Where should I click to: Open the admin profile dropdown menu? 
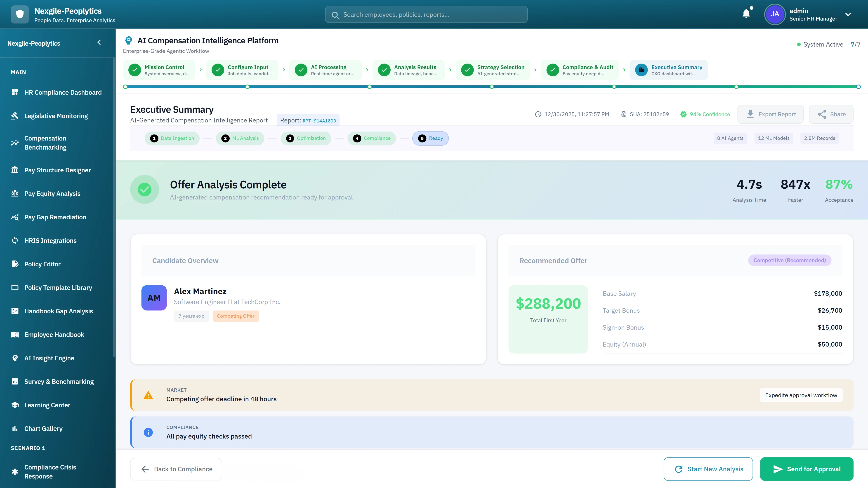coord(849,14)
